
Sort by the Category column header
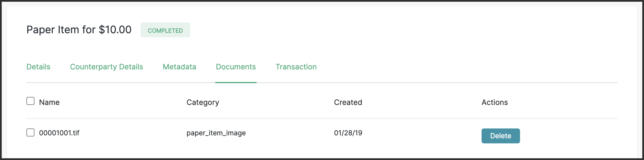click(x=203, y=102)
